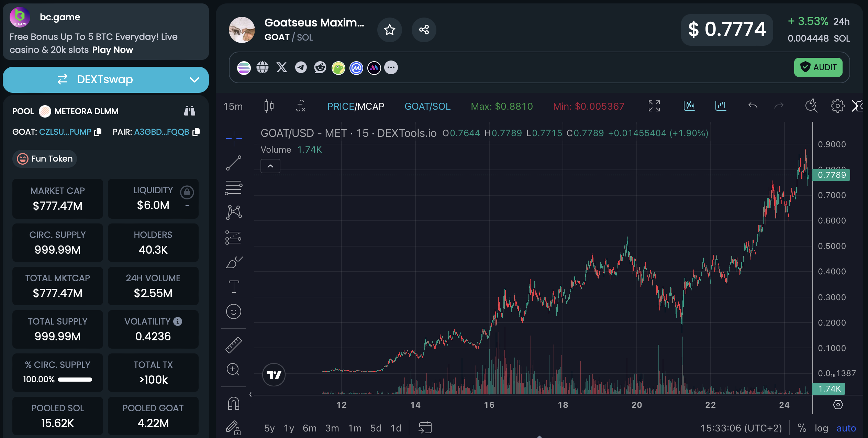Toggle the volume bars chart icon
Viewport: 868px width, 438px height.
(x=721, y=106)
